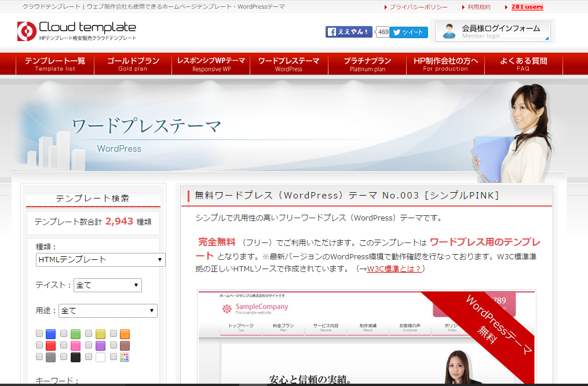Enable the blue color filter checkbox

(39, 334)
